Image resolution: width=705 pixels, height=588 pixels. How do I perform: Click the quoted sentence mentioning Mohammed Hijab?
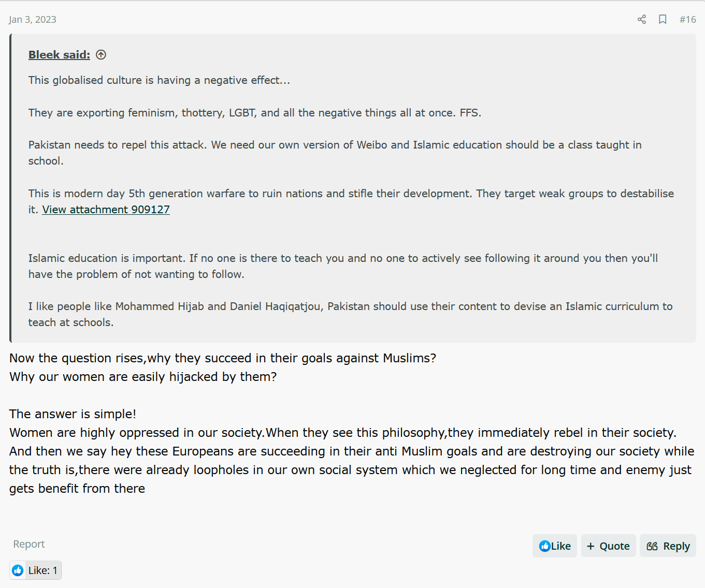351,314
